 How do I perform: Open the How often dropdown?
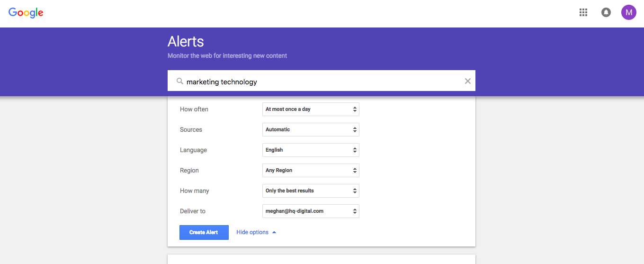(311, 109)
